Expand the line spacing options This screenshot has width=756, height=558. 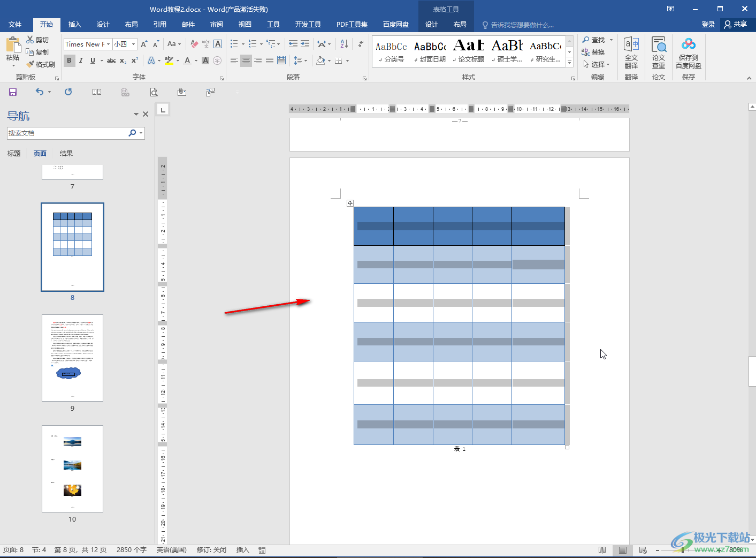tap(306, 61)
